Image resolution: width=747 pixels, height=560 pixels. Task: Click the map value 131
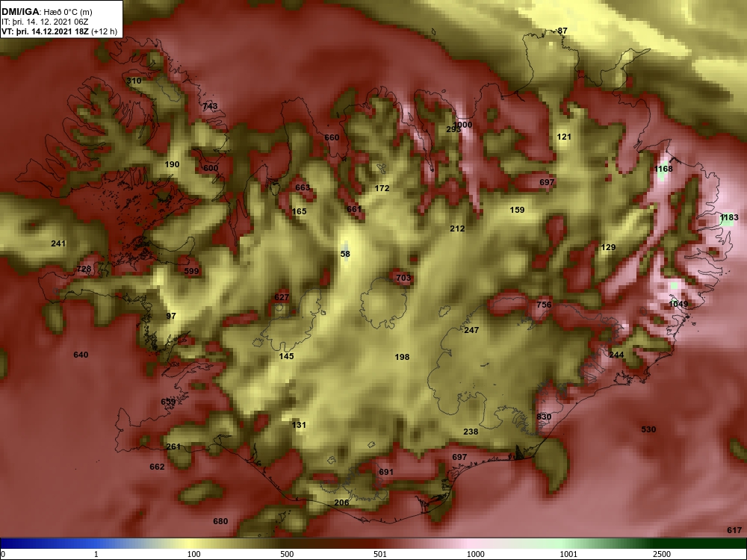coord(300,426)
